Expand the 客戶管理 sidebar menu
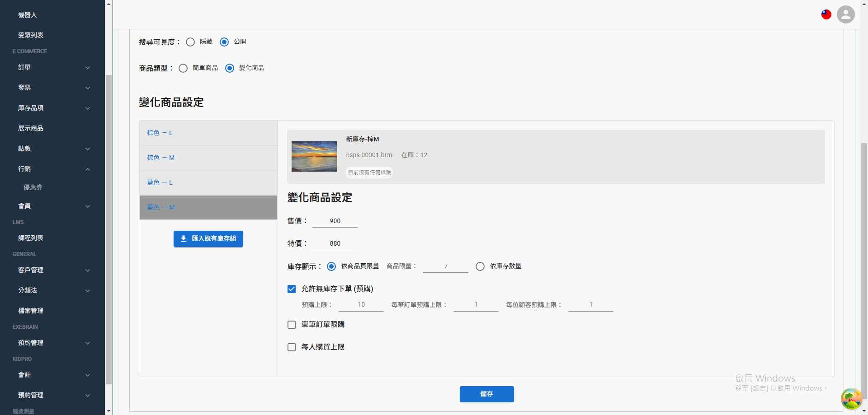The width and height of the screenshot is (868, 415). [52, 270]
